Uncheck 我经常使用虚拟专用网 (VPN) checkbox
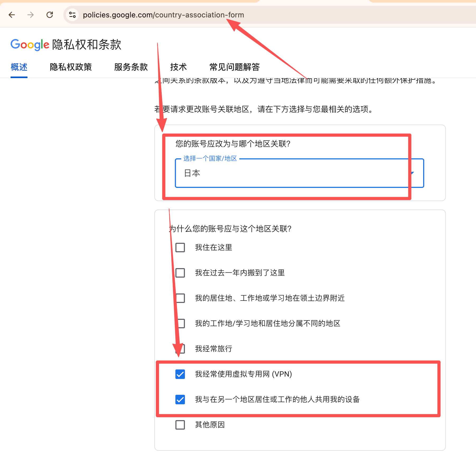Image resolution: width=476 pixels, height=456 pixels. point(180,374)
